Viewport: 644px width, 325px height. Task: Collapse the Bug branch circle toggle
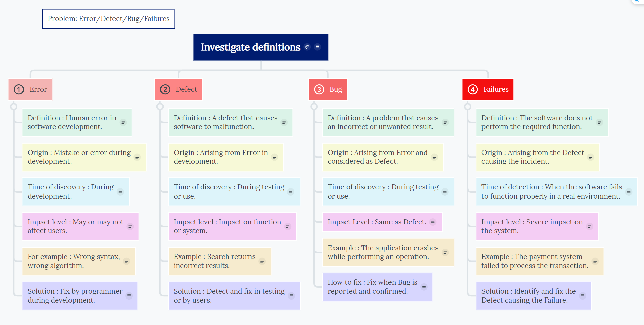(314, 107)
